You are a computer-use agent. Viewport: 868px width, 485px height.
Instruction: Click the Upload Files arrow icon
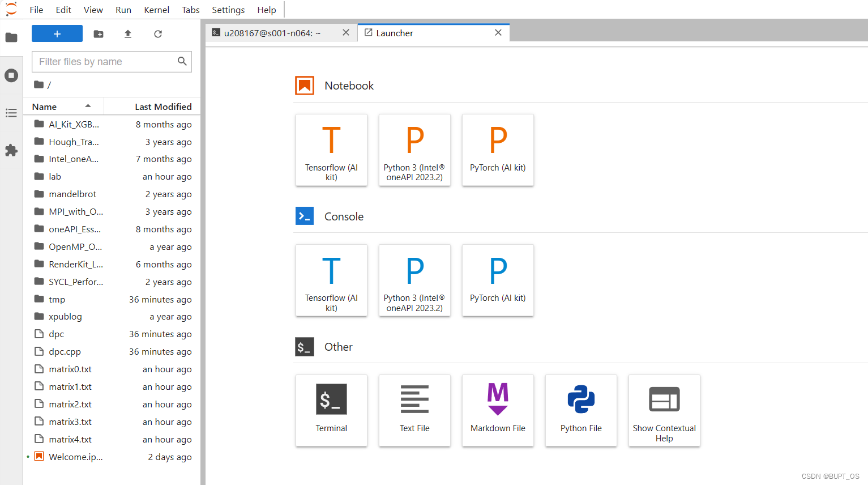click(x=128, y=34)
